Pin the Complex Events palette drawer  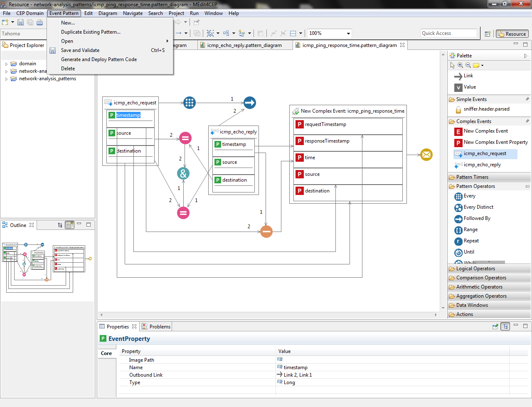527,121
